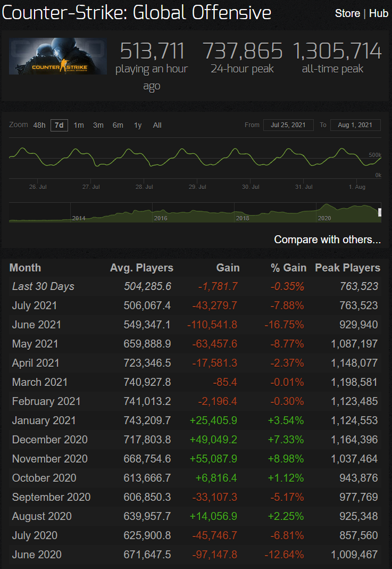
Task: Select the September 2020 row label
Action: [x=51, y=497]
